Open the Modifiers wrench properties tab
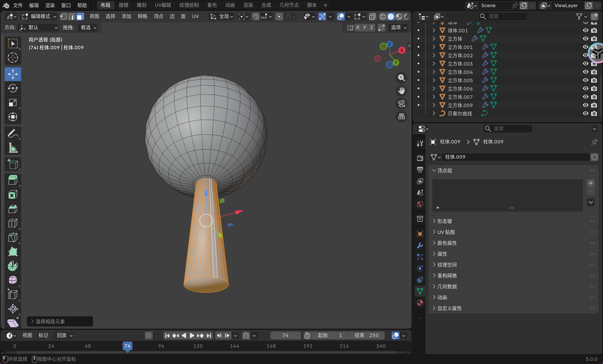This screenshot has height=364, width=603. coord(420,245)
